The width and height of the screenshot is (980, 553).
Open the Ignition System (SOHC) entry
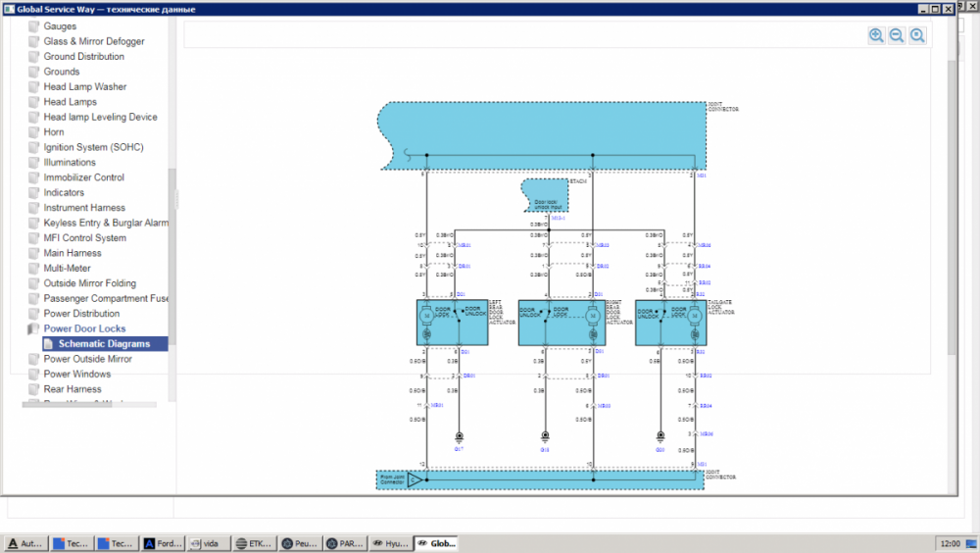click(93, 147)
